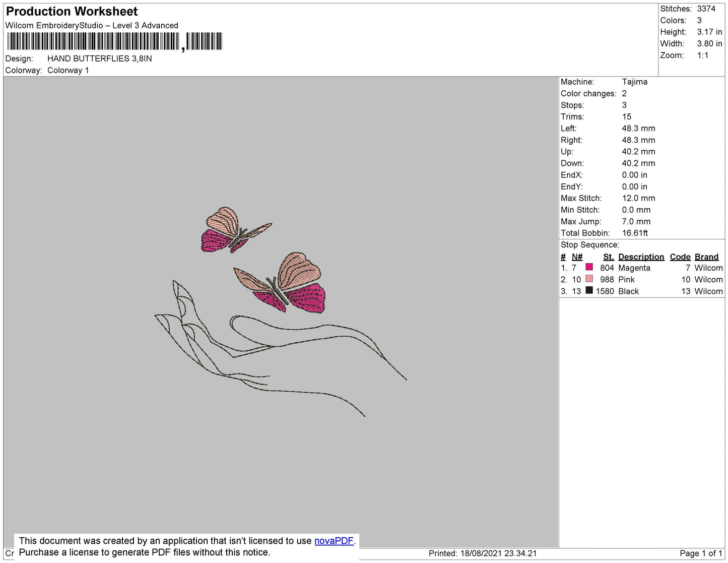Click the 'Page 1 of 1' footer text

coord(701,553)
